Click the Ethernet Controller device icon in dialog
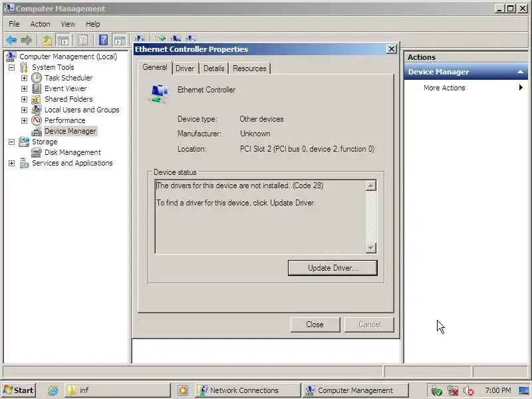The width and height of the screenshot is (532, 399). click(x=159, y=94)
